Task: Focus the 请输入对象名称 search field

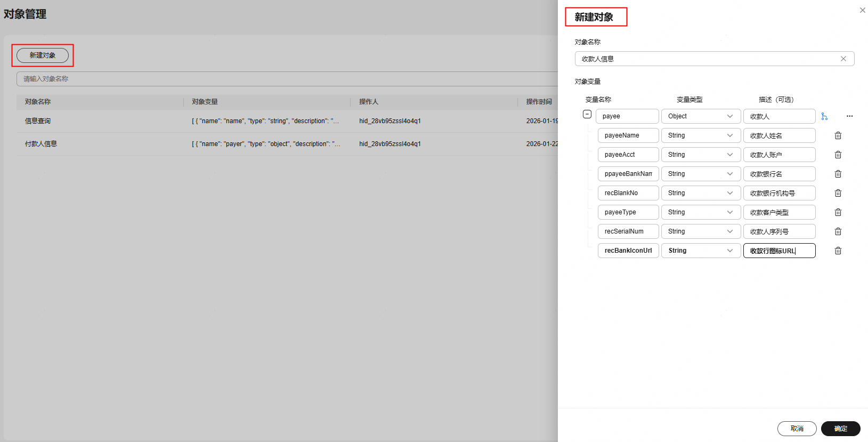Action: click(287, 79)
